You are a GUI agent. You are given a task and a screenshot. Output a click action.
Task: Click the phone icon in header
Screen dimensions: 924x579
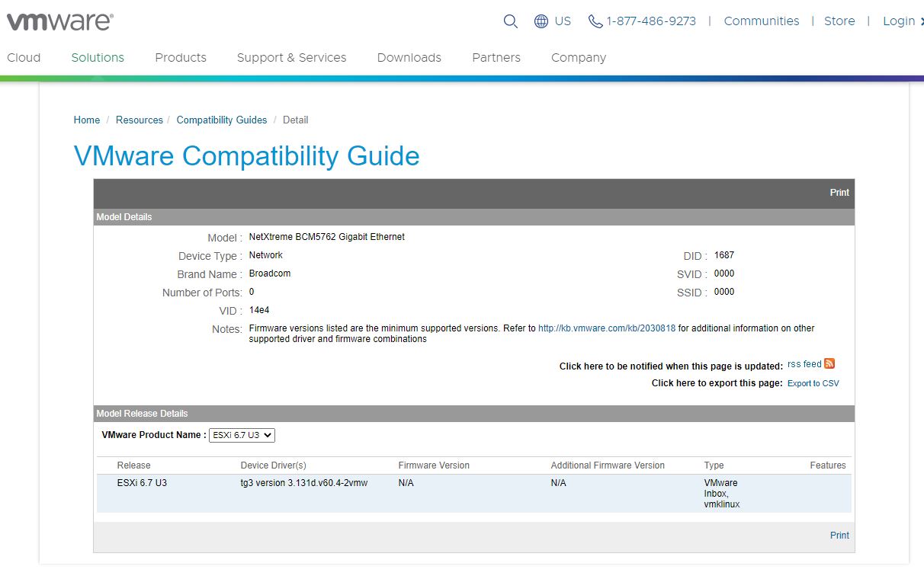[595, 21]
